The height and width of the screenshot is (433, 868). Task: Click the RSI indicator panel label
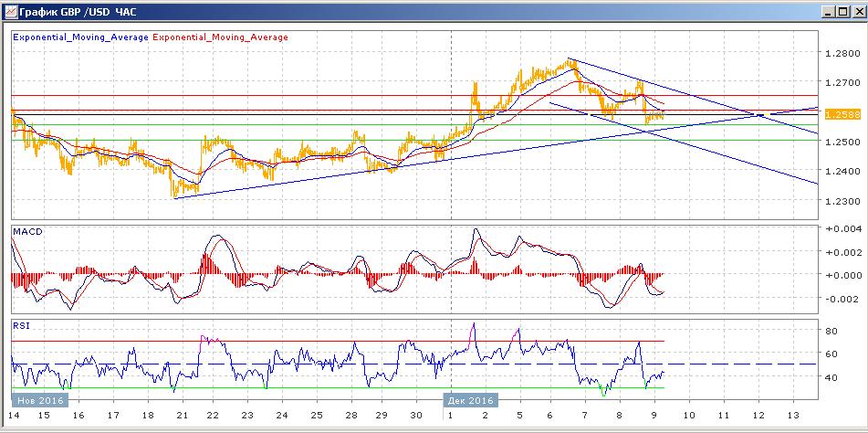20,324
